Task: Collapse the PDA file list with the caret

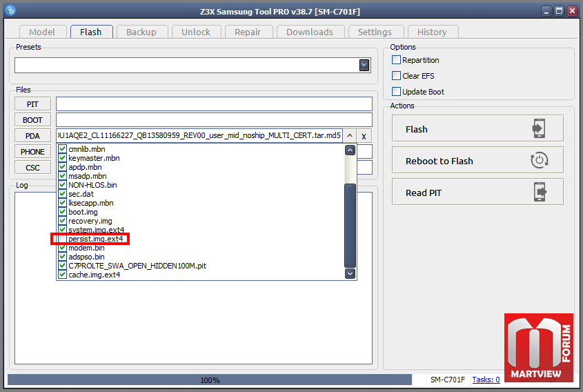Action: (x=350, y=136)
